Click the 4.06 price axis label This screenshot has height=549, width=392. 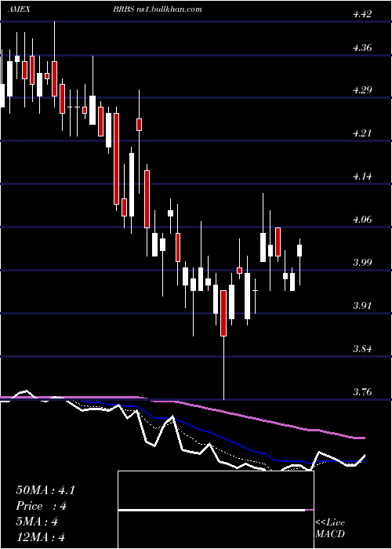(x=362, y=220)
